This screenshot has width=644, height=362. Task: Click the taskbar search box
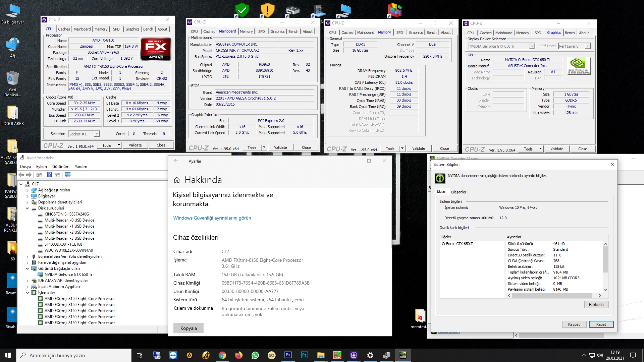[x=74, y=355]
